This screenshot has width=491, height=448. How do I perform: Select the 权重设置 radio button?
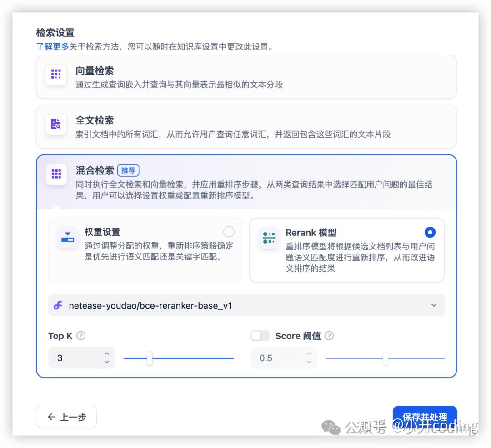[229, 232]
